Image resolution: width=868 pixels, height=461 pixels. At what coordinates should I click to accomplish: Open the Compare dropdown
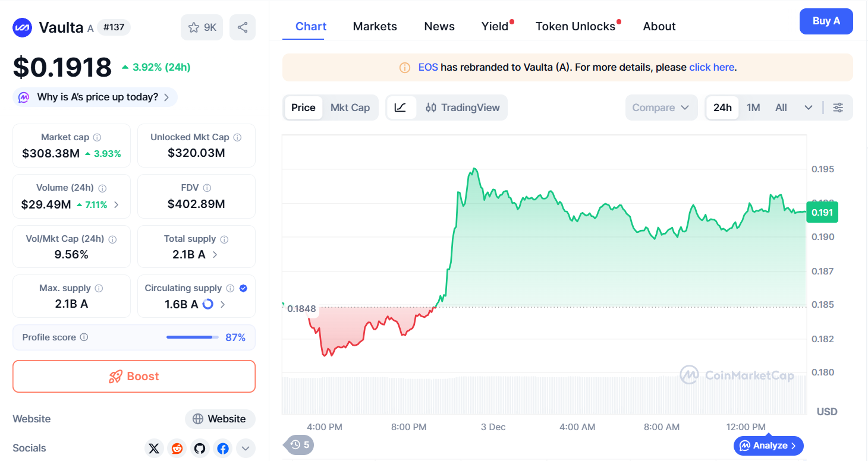pyautogui.click(x=661, y=108)
